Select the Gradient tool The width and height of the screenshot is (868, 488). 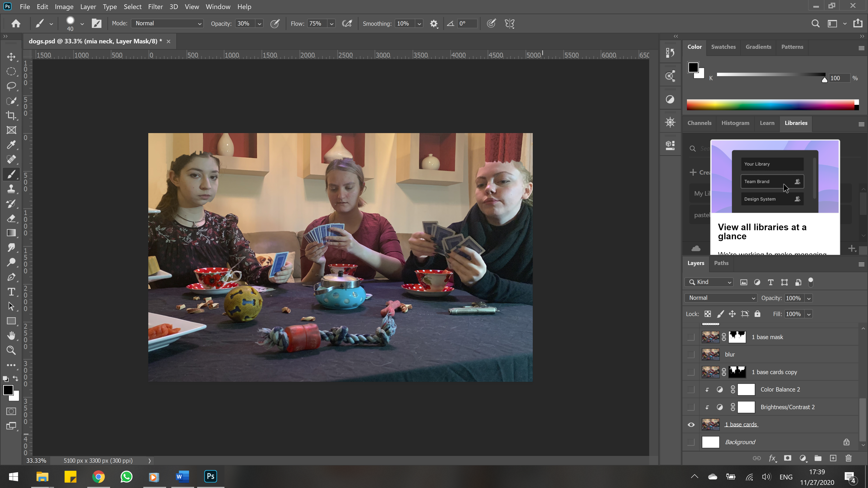11,233
